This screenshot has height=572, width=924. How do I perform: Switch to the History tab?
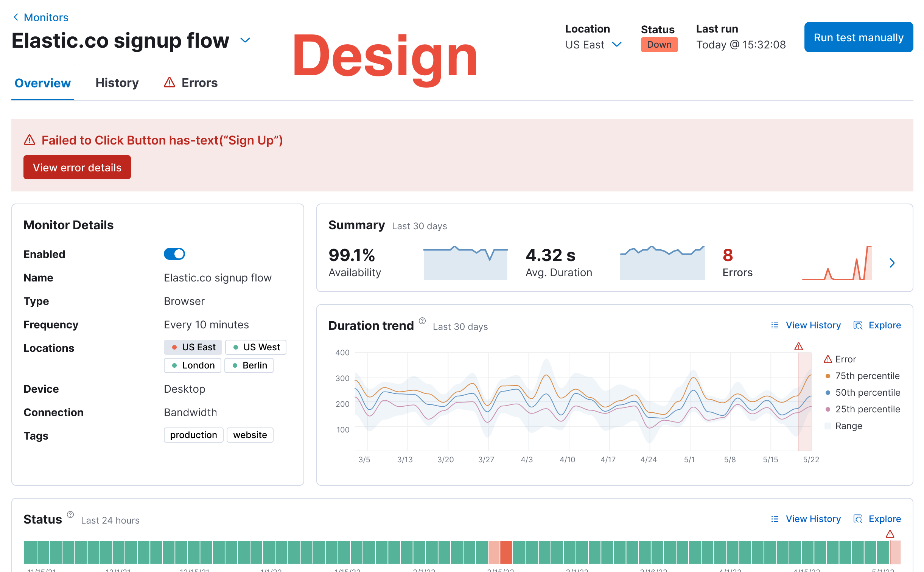[x=117, y=82]
